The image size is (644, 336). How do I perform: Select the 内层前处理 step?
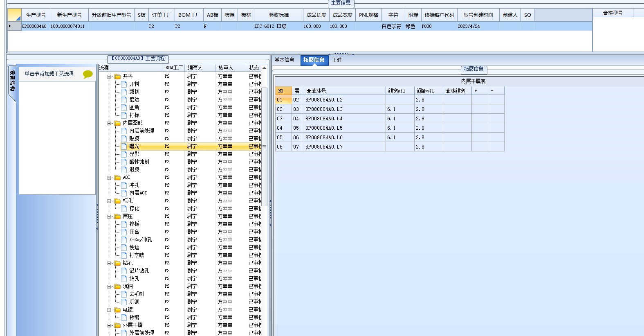tap(141, 131)
